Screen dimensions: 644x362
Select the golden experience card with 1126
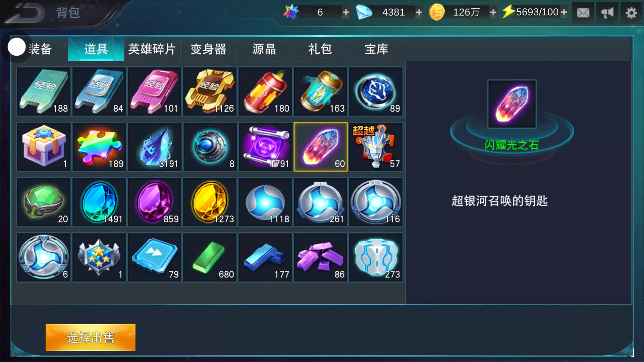[210, 92]
